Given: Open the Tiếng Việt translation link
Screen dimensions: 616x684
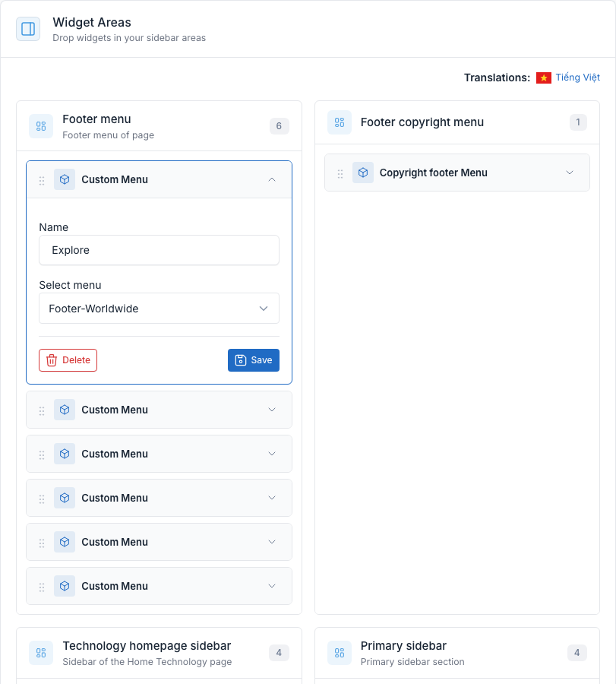Looking at the screenshot, I should 577,78.
